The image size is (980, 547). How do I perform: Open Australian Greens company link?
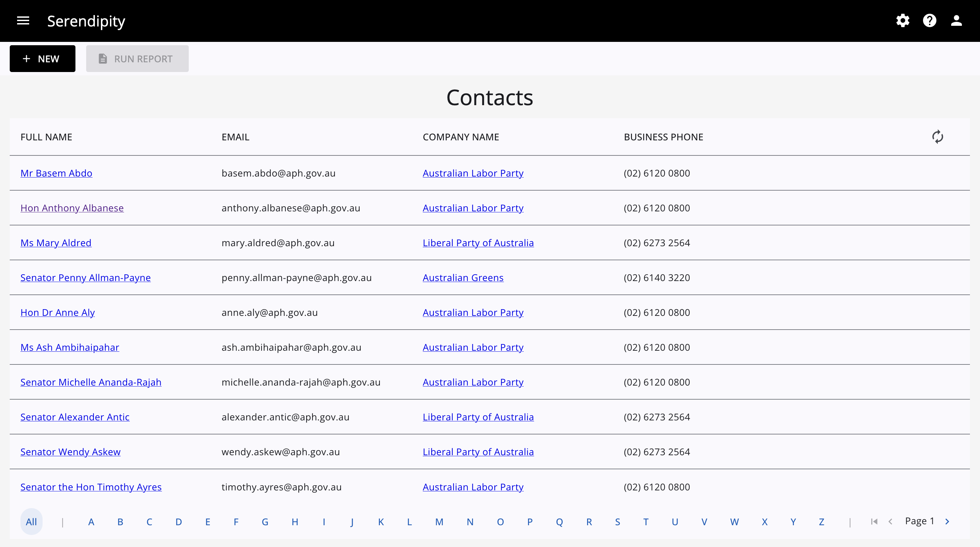(463, 277)
